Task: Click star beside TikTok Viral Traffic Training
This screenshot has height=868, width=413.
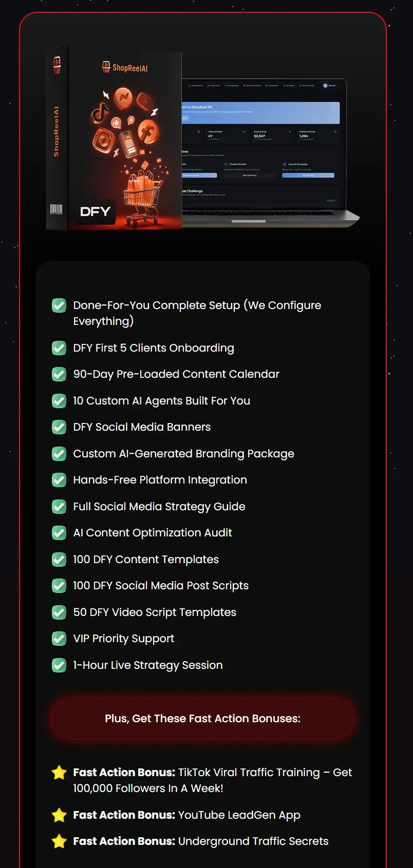Action: (60, 773)
